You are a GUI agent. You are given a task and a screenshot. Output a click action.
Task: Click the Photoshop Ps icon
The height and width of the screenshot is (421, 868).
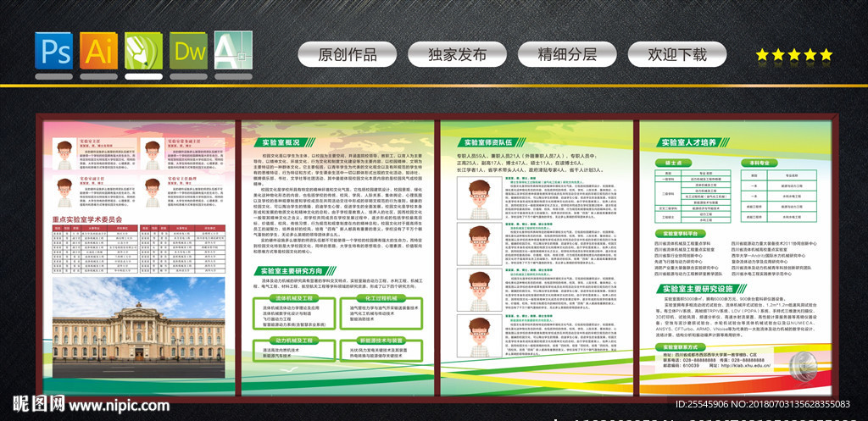coord(53,50)
